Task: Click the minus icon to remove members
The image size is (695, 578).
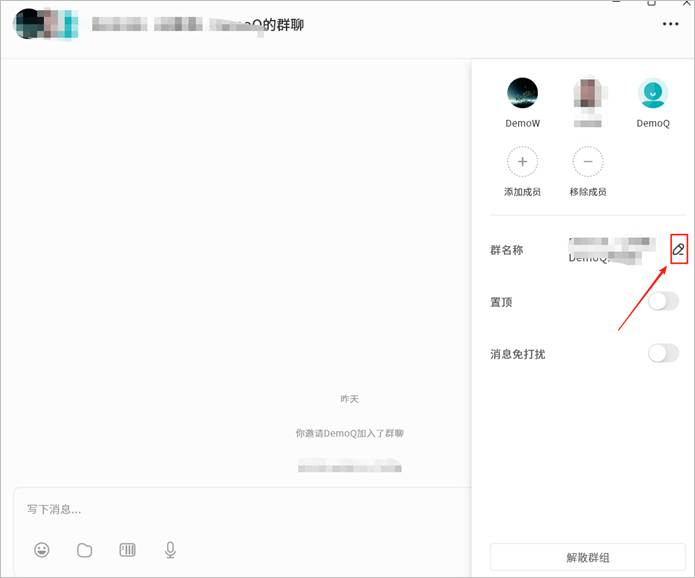Action: (x=587, y=161)
